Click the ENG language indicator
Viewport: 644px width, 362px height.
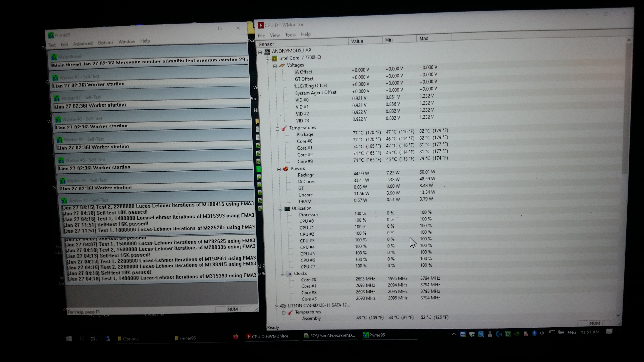coord(572,332)
